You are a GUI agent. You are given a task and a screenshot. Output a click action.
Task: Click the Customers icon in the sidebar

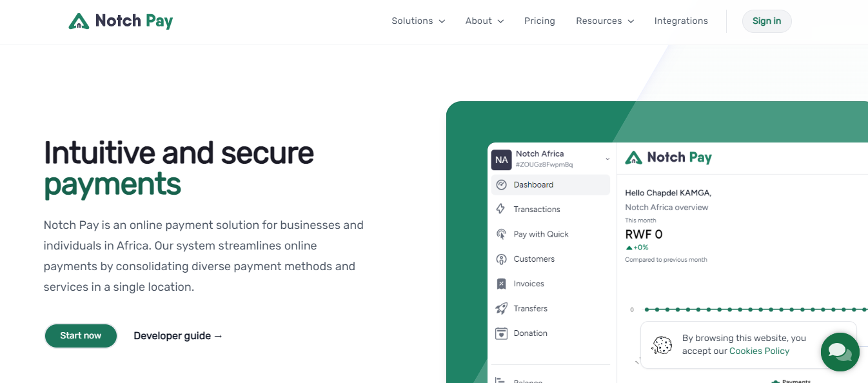pyautogui.click(x=501, y=259)
